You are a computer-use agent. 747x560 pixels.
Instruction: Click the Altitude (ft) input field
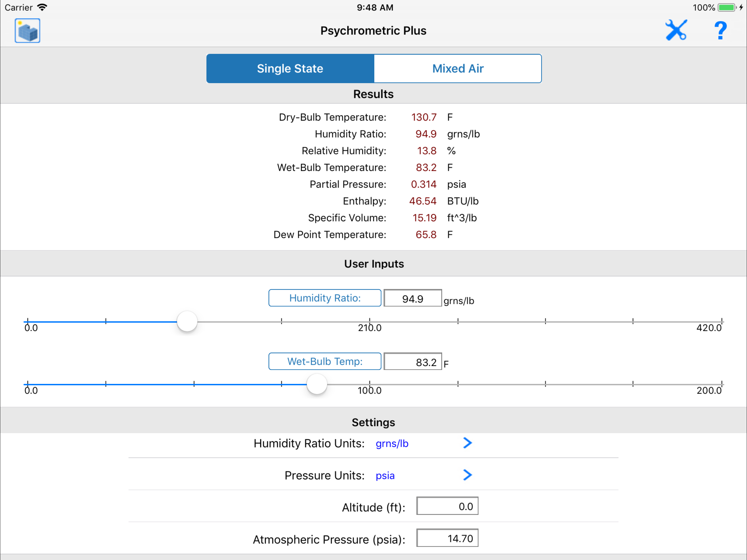[447, 506]
